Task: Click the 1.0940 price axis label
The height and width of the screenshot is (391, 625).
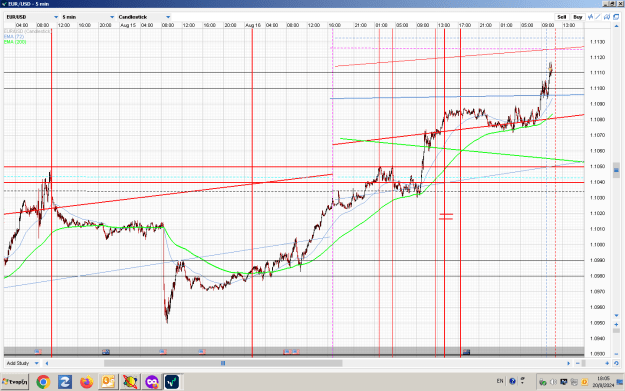Action: [x=597, y=338]
